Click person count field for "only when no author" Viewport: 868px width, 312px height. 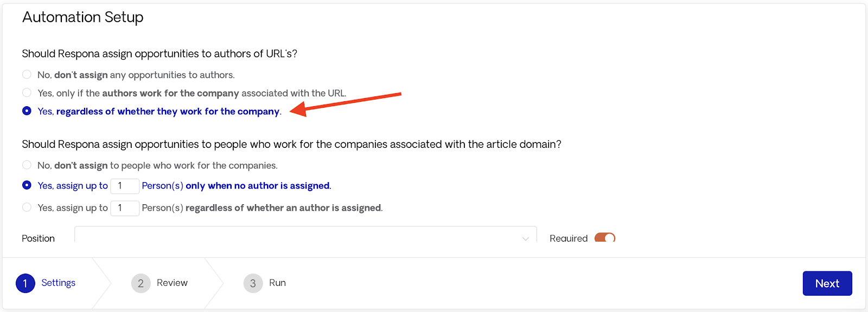pyautogui.click(x=125, y=186)
